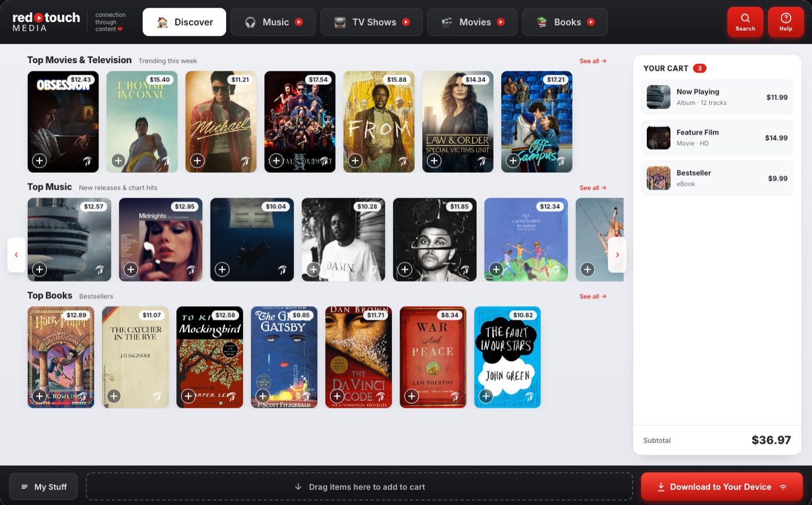Click plus icon on Mortal Kombat poster

pyautogui.click(x=276, y=161)
